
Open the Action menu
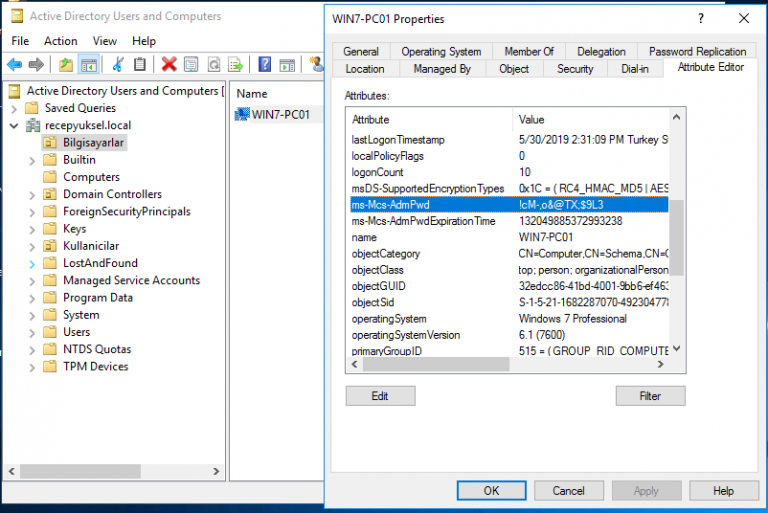(61, 41)
